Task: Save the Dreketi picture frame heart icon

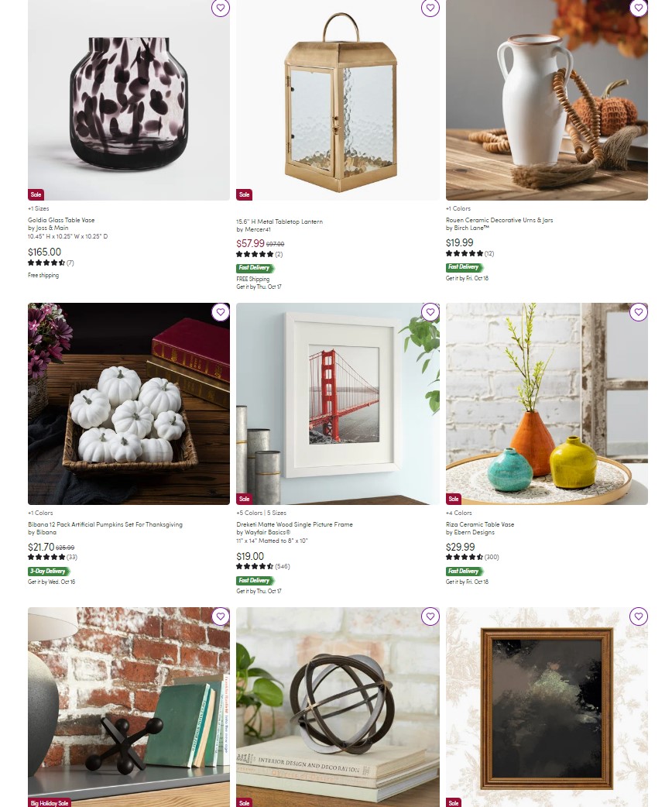Action: pyautogui.click(x=430, y=312)
